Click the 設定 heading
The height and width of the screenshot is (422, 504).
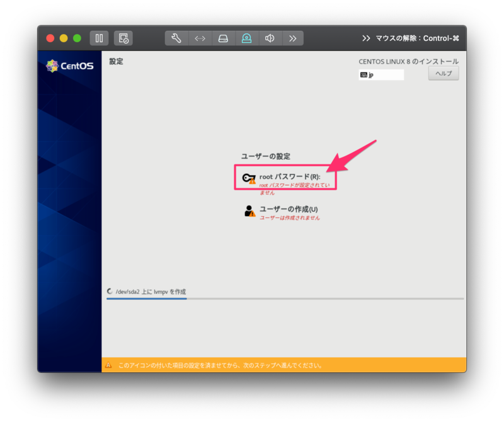(x=117, y=61)
